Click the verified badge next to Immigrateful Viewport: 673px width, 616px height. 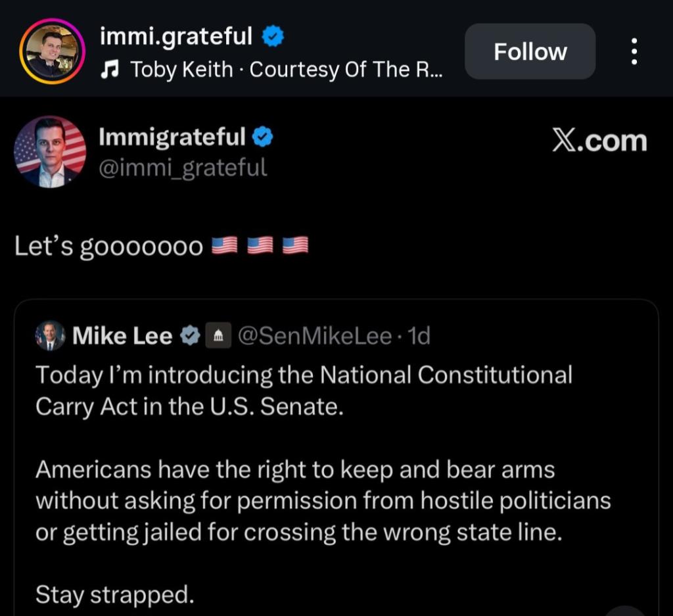point(263,137)
